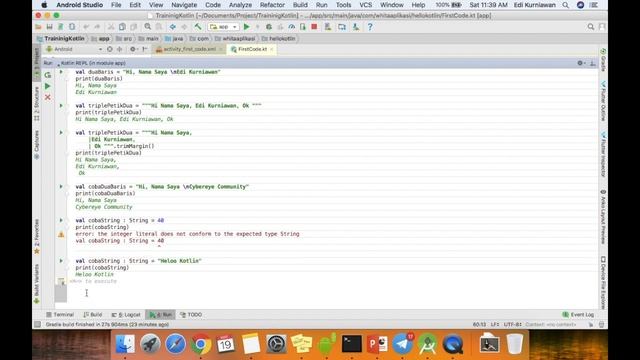This screenshot has width=640, height=360.
Task: Stop REPL red X icon
Action: click(48, 97)
